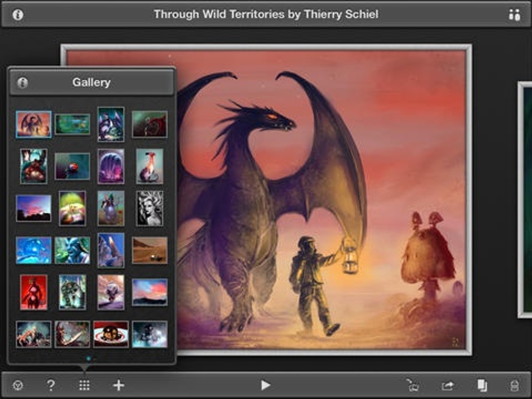The height and width of the screenshot is (399, 532).
Task: Open the black-and-white woman portrait thumbnail
Action: [x=149, y=208]
